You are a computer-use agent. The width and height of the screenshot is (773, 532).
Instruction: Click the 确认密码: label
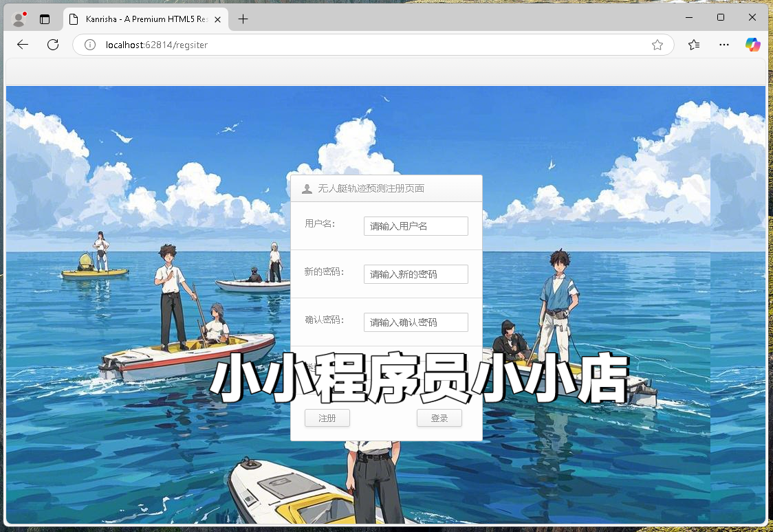pyautogui.click(x=324, y=320)
